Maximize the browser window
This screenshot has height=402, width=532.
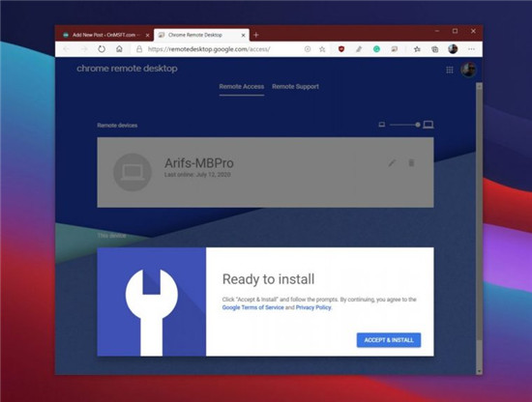pyautogui.click(x=455, y=31)
